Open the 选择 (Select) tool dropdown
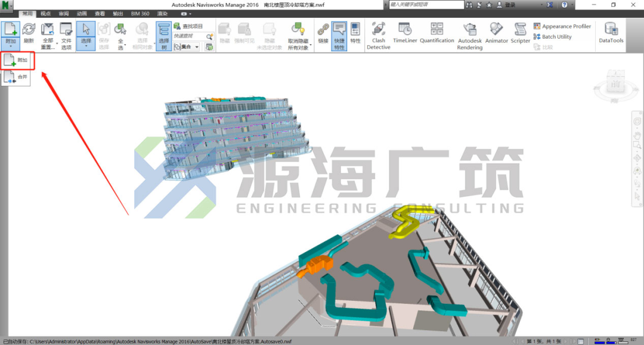Image resolution: width=644 pixels, height=345 pixels. click(86, 46)
